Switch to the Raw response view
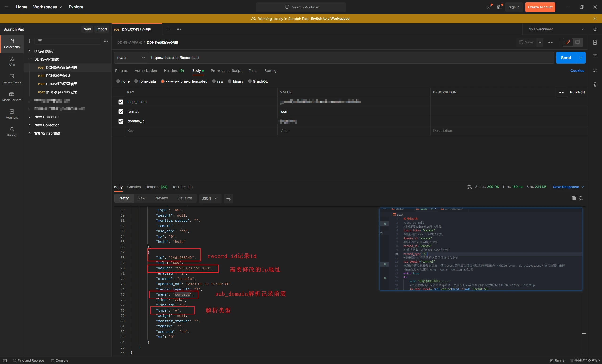The width and height of the screenshot is (602, 364). point(142,198)
